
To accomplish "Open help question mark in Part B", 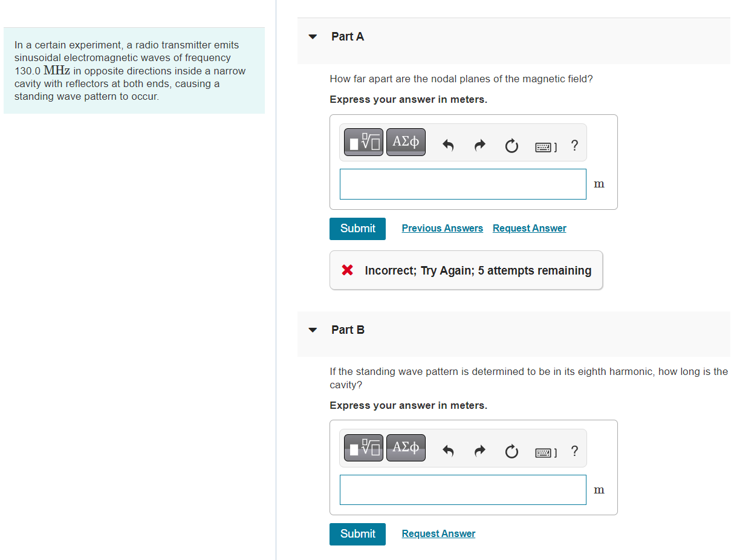I will (x=574, y=451).
